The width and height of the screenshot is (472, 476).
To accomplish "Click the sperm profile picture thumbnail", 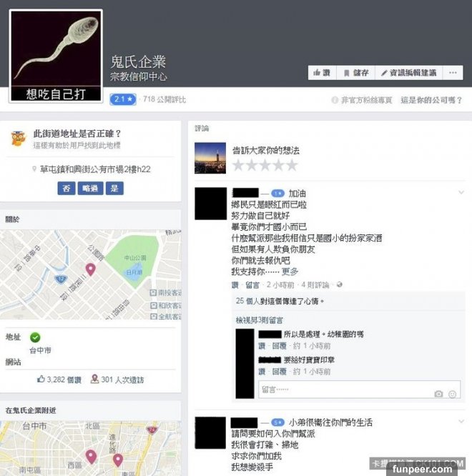I will pyautogui.click(x=56, y=56).
